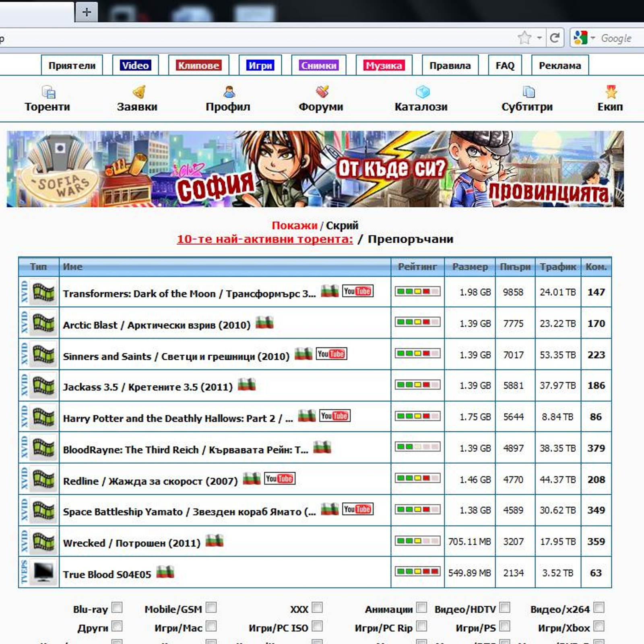Click YouTube icon for Sinners and Saints
Viewport: 644px width, 644px height.
(x=331, y=353)
